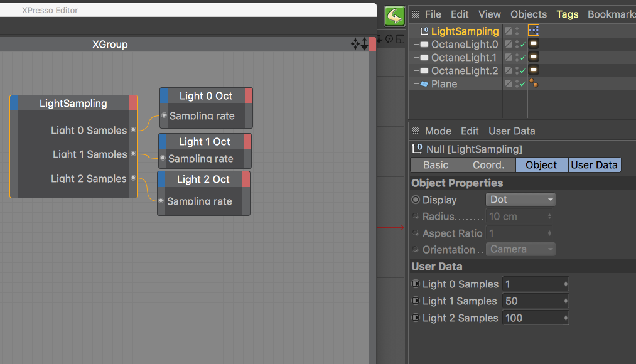Click the green undo-view arrow icon

click(395, 16)
